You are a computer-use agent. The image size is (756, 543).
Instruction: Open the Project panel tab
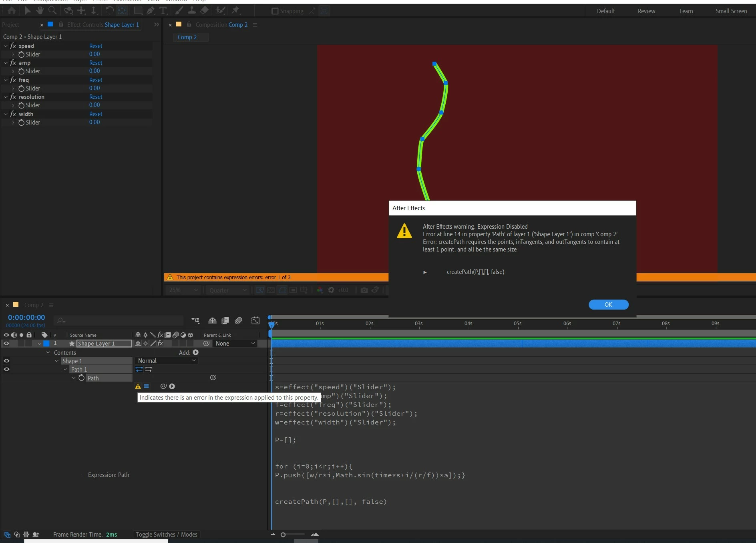point(10,25)
